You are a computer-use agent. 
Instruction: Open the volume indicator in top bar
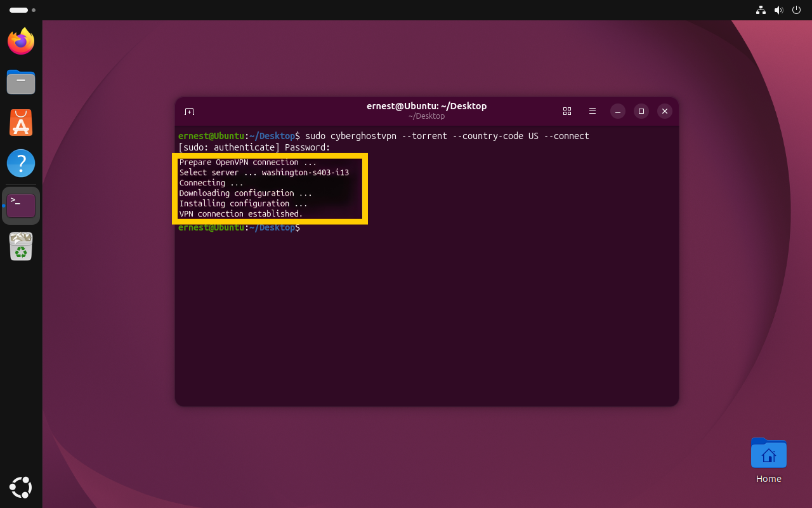pos(778,10)
